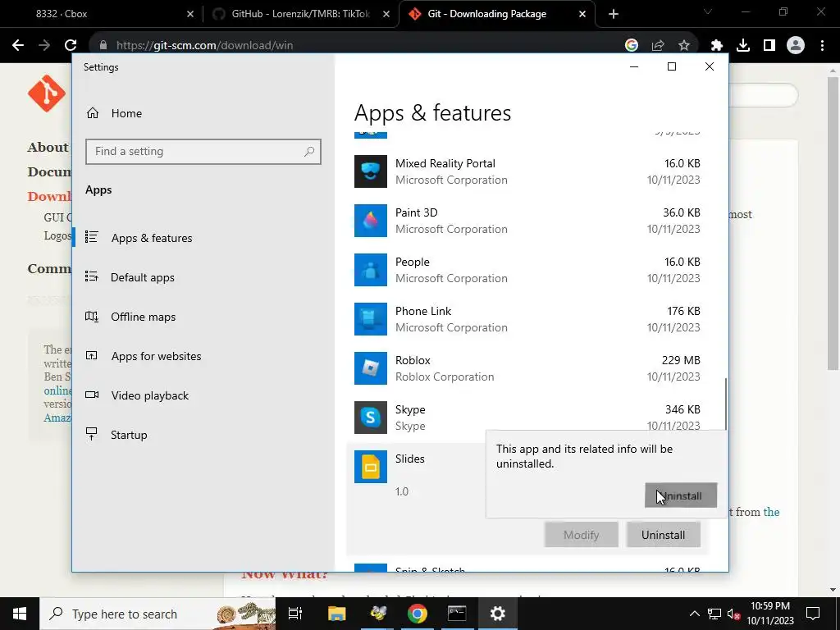Open File Explorer from taskbar
840x630 pixels.
pyautogui.click(x=337, y=614)
